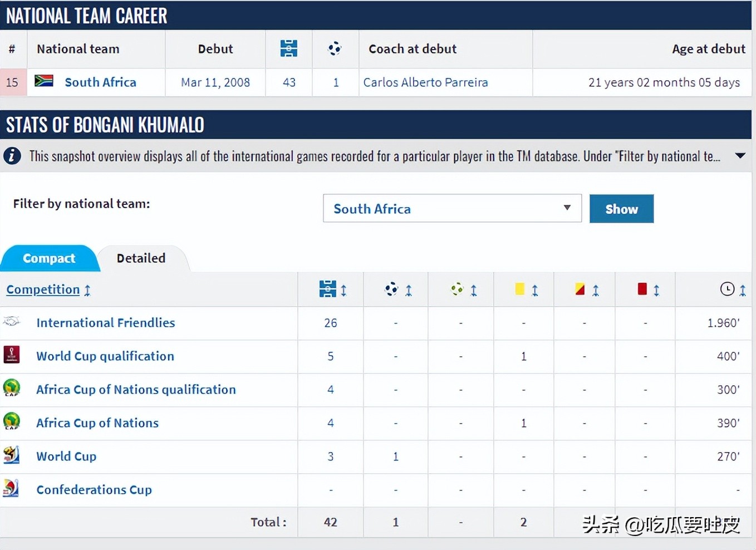Open Africa Cup of Nations qualification link
Screen dimensions: 756x550
tap(136, 390)
